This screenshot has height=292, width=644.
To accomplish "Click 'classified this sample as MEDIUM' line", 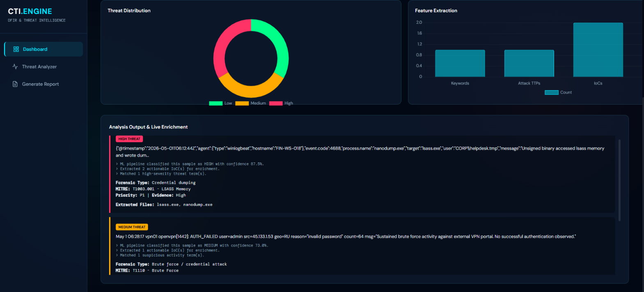I will point(192,246).
